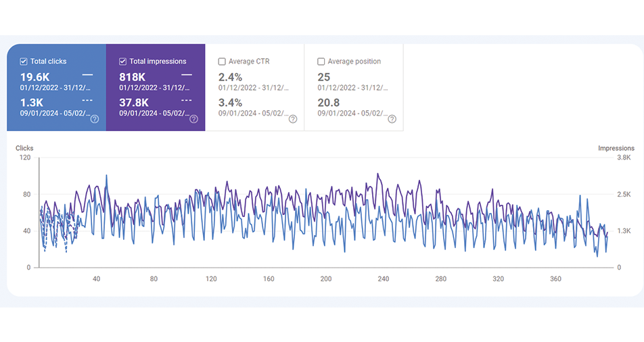Click the 20.8 average position value
The image size is (644, 342).
[x=328, y=103]
